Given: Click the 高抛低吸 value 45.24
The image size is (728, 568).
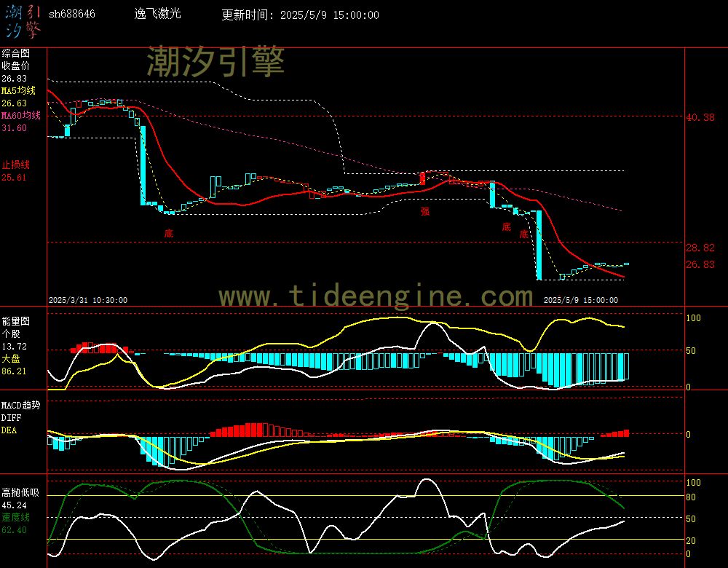Looking at the screenshot, I should coord(15,505).
